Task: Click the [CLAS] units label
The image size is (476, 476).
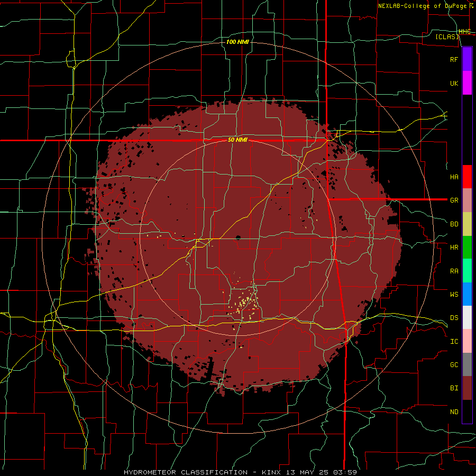Action: click(447, 36)
